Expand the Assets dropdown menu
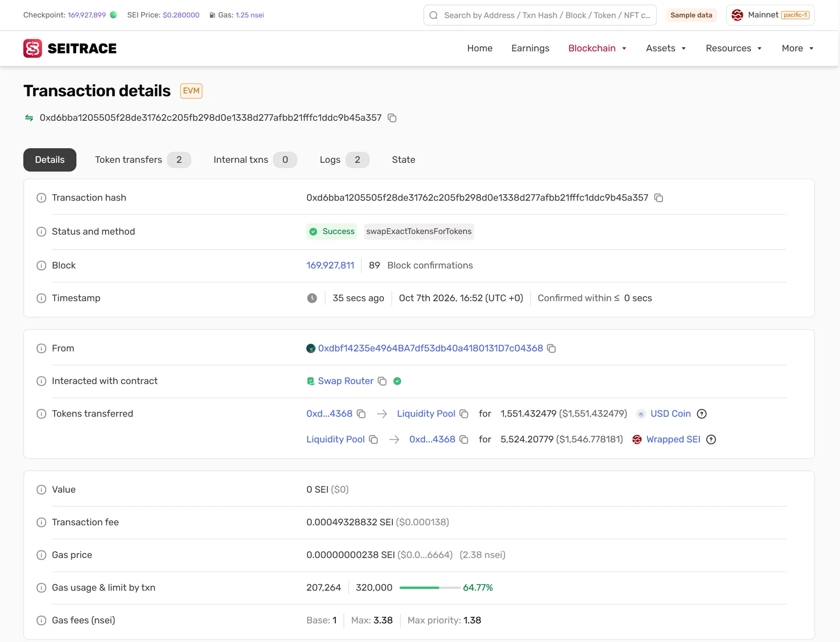840x642 pixels. [x=666, y=48]
